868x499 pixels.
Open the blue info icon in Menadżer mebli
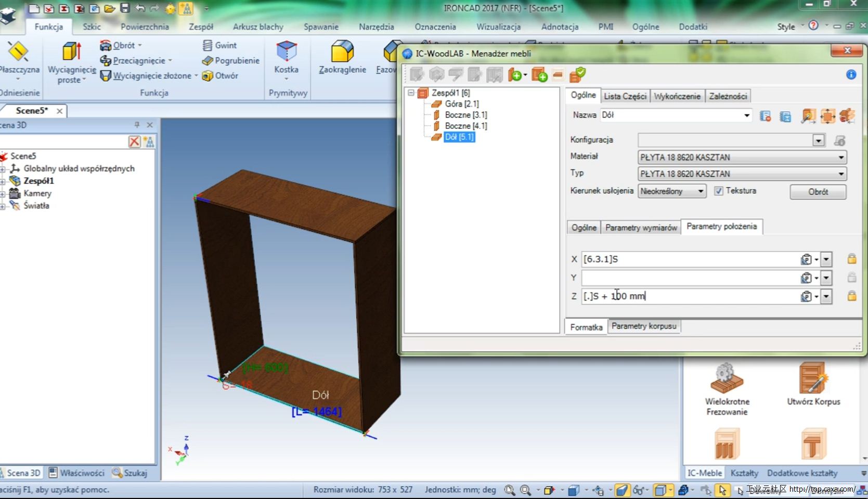(x=851, y=75)
